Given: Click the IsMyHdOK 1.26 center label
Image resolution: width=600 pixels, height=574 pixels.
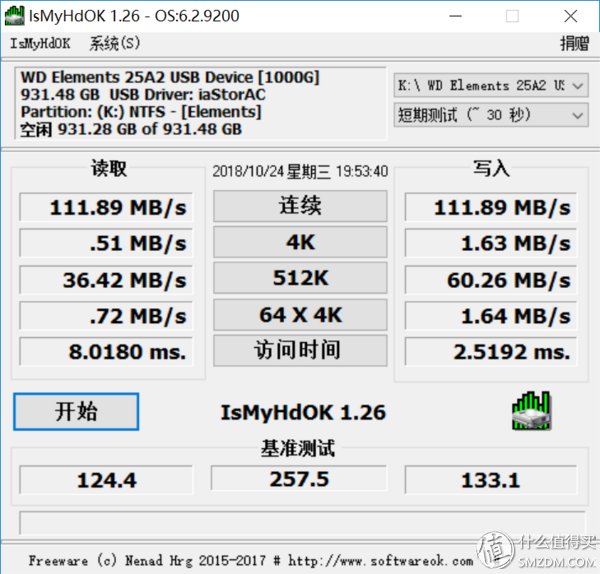Looking at the screenshot, I should click(303, 412).
